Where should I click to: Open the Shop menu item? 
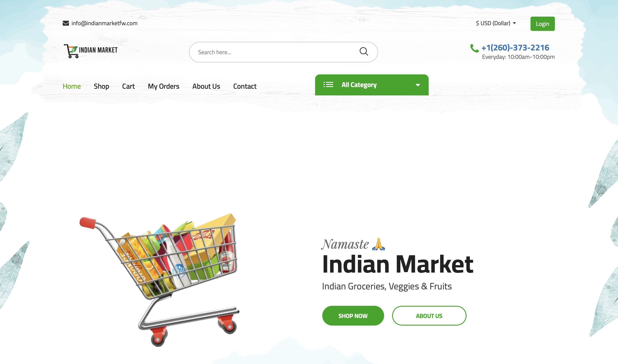point(101,86)
